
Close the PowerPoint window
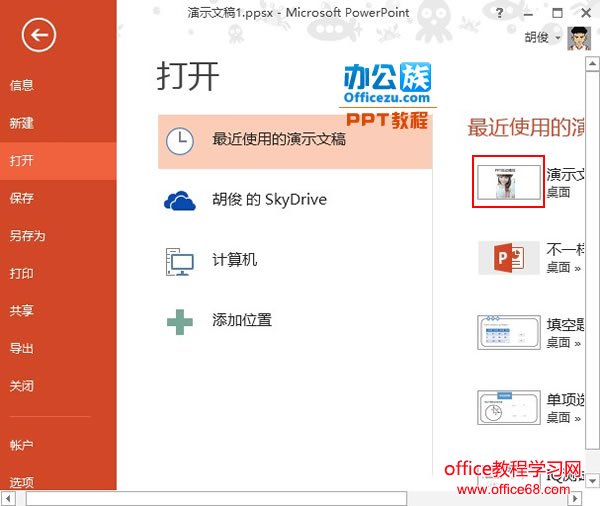[586, 13]
